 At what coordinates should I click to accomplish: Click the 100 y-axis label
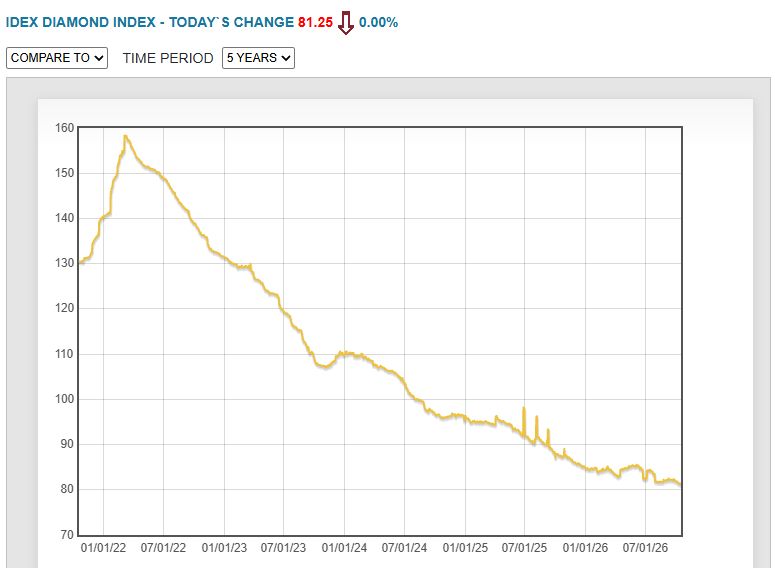coord(64,399)
